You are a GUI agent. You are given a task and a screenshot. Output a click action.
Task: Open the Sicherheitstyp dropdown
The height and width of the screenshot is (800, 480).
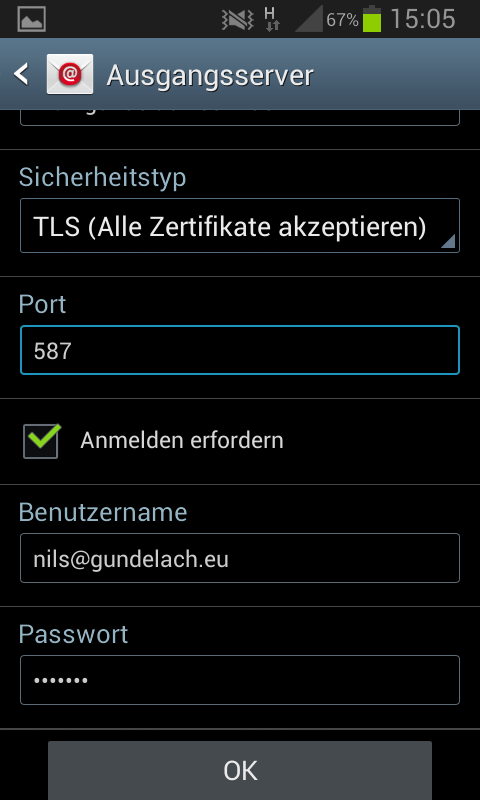(x=240, y=226)
